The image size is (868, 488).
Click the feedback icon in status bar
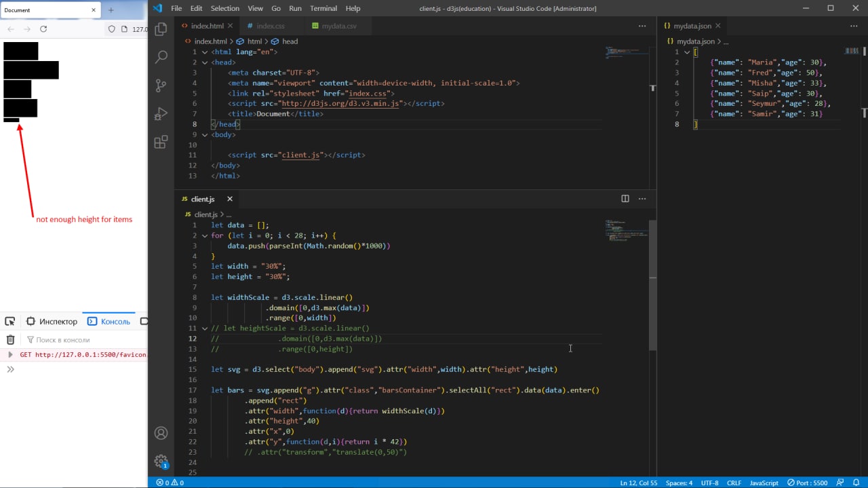(x=842, y=483)
